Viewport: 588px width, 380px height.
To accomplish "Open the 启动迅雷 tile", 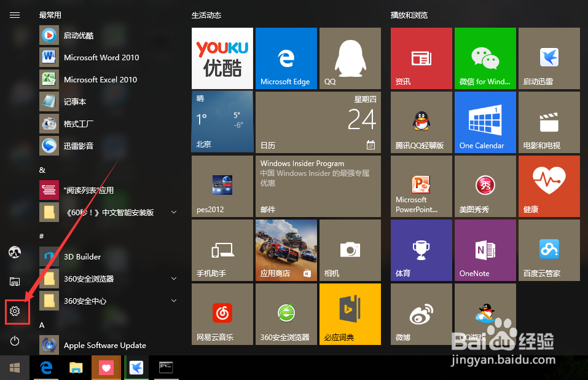I will [549, 58].
